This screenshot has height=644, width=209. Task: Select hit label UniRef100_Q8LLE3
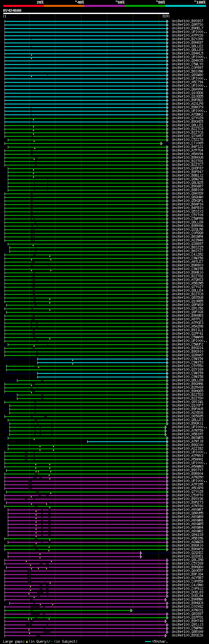(187, 420)
